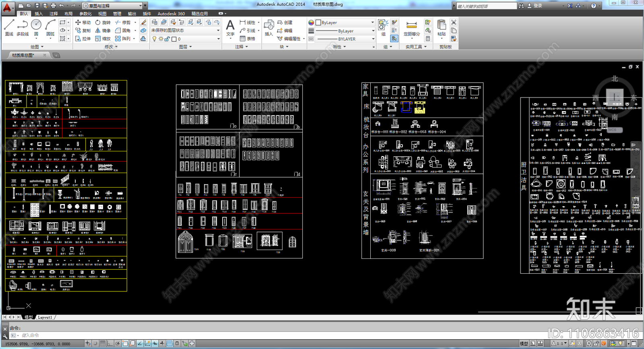Click the Save icon in quick access toolbar
This screenshot has width=644, height=349.
pos(37,6)
